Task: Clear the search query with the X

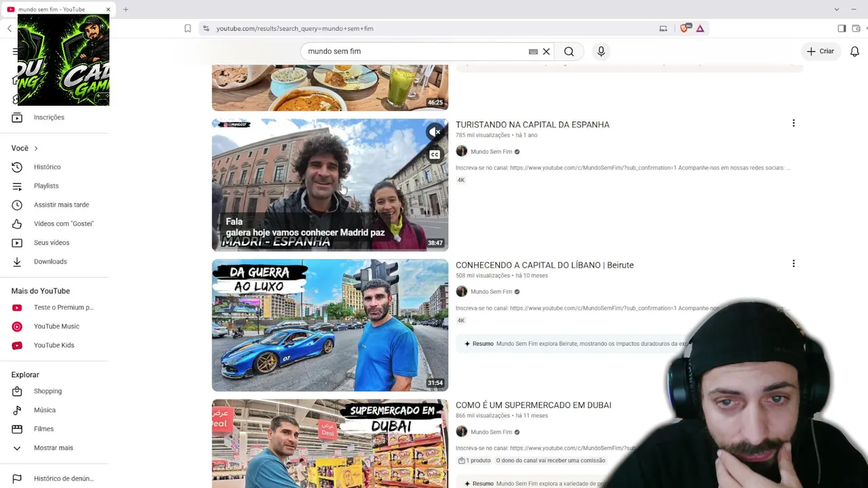Action: tap(546, 52)
